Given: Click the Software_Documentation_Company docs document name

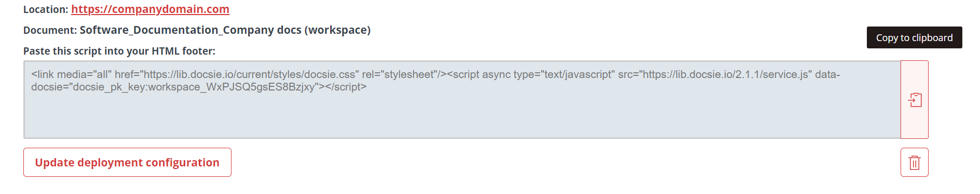Looking at the screenshot, I should coord(225,30).
